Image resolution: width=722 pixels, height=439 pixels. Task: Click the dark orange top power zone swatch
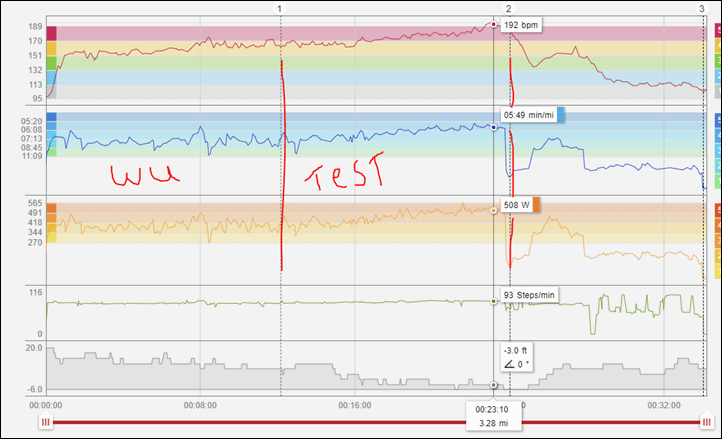52,208
